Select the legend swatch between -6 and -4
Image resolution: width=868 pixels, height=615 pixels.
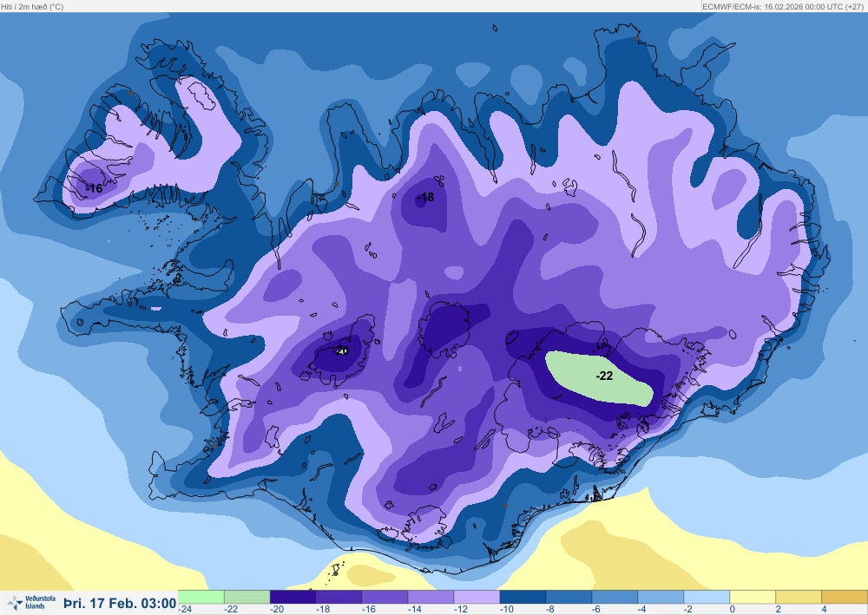coord(615,597)
